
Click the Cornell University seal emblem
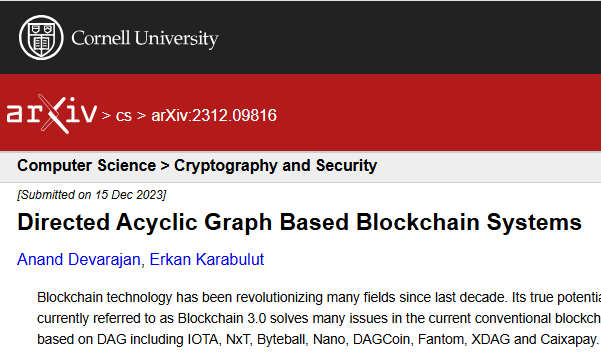coord(41,38)
